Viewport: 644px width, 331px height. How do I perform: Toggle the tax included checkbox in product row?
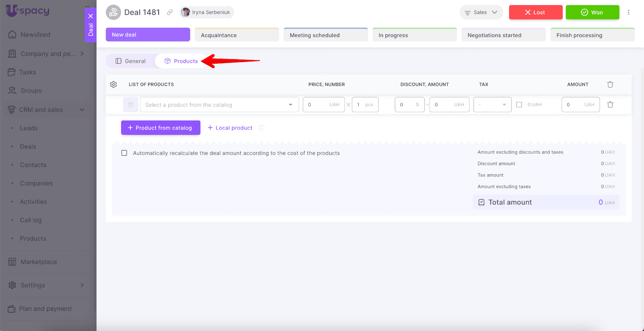click(519, 105)
